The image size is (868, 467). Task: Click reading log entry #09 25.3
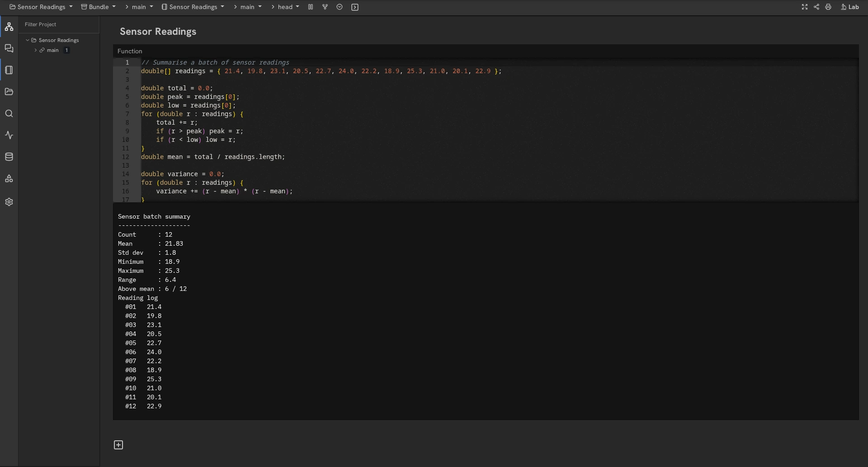click(143, 379)
